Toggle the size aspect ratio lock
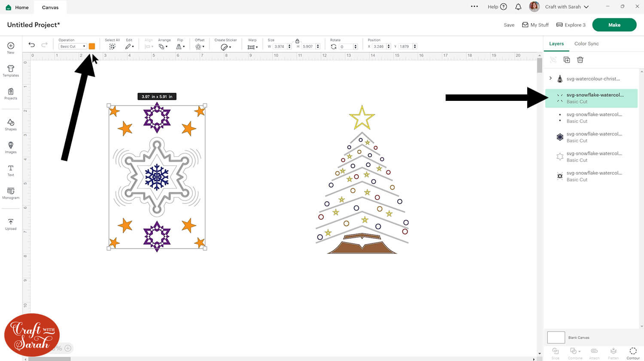Viewport: 644px width, 361px height. 297,41
